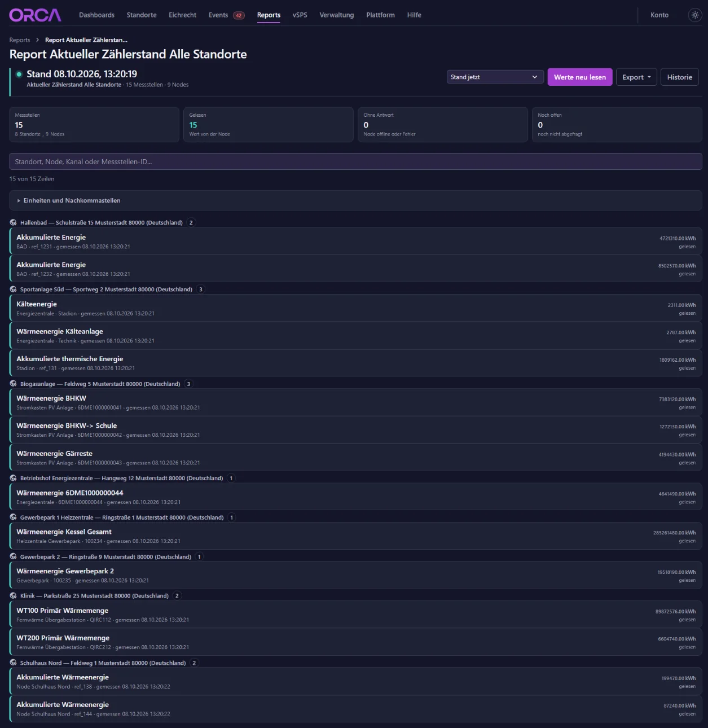The width and height of the screenshot is (708, 728).
Task: Click the globe icon beside Betriebshof Energiezentrale
Action: (x=13, y=478)
